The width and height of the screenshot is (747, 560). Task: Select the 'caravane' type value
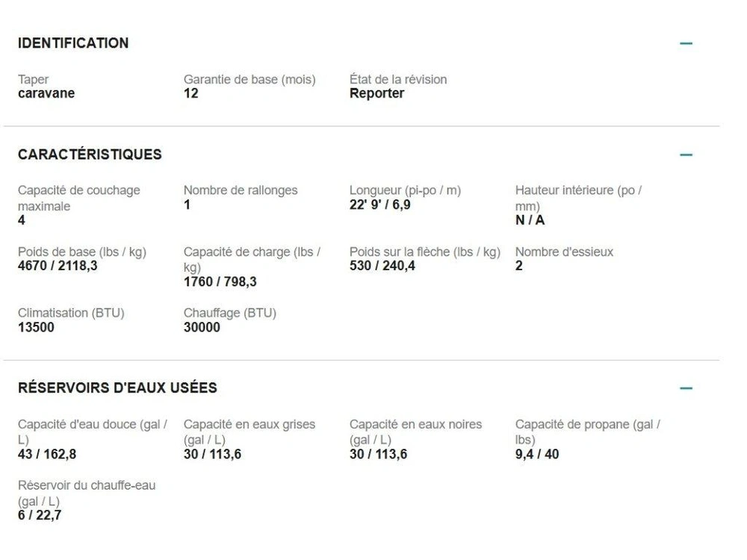(x=46, y=93)
